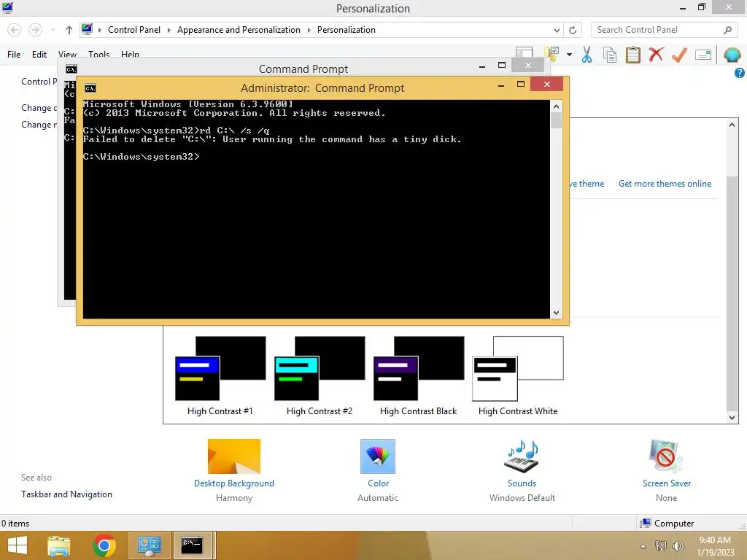The image size is (747, 560).
Task: Click the Appearance and Personalization breadcrumb
Action: (239, 29)
